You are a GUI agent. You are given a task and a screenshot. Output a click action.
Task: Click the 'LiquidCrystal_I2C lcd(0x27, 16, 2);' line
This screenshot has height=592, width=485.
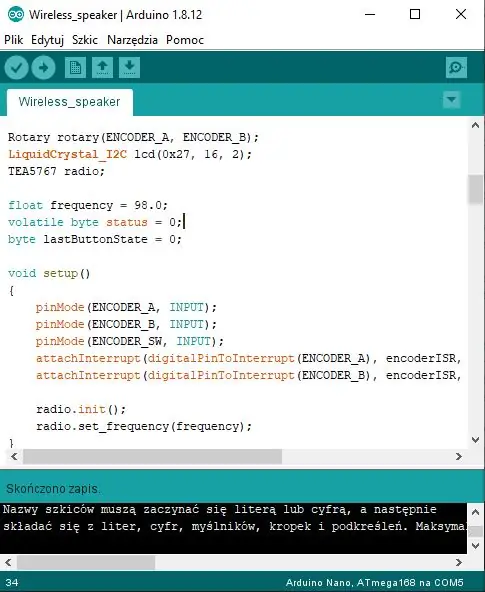130,154
